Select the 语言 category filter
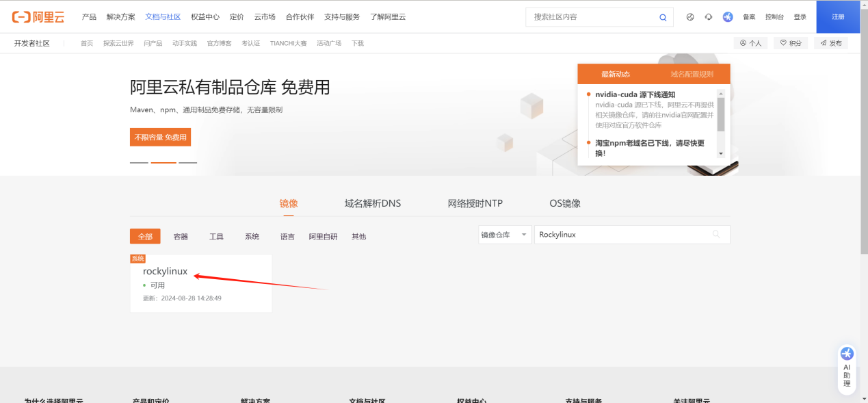 [x=287, y=236]
